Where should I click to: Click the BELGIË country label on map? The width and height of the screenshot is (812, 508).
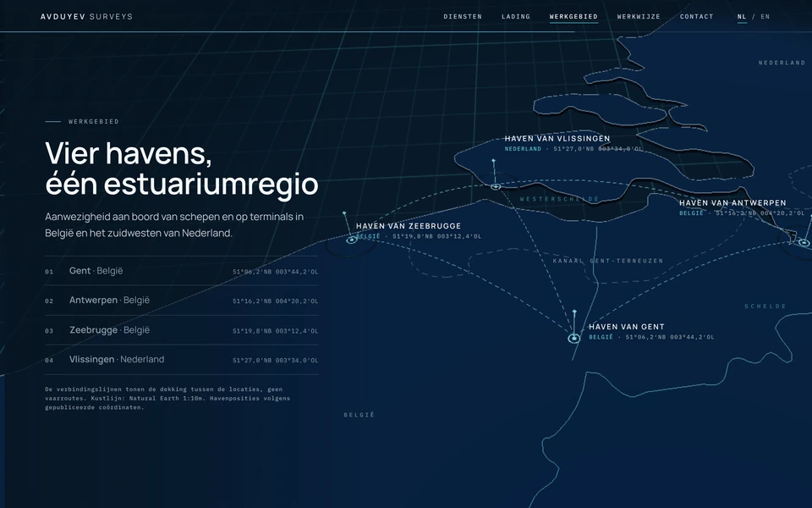[x=359, y=415]
